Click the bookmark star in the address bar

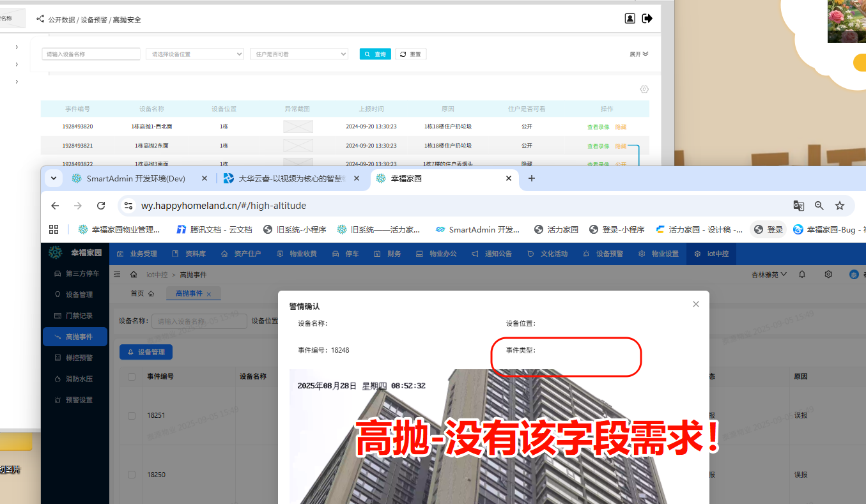[840, 206]
